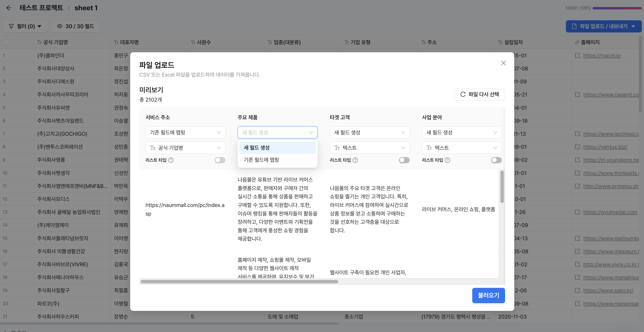Click external link icon for ventus.biz
The width and height of the screenshot is (644, 332).
577,147
